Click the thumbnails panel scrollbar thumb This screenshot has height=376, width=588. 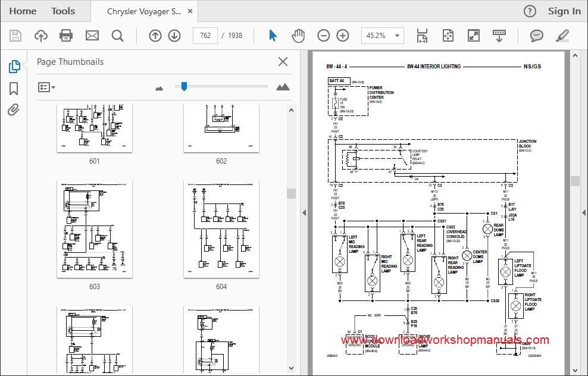point(292,193)
